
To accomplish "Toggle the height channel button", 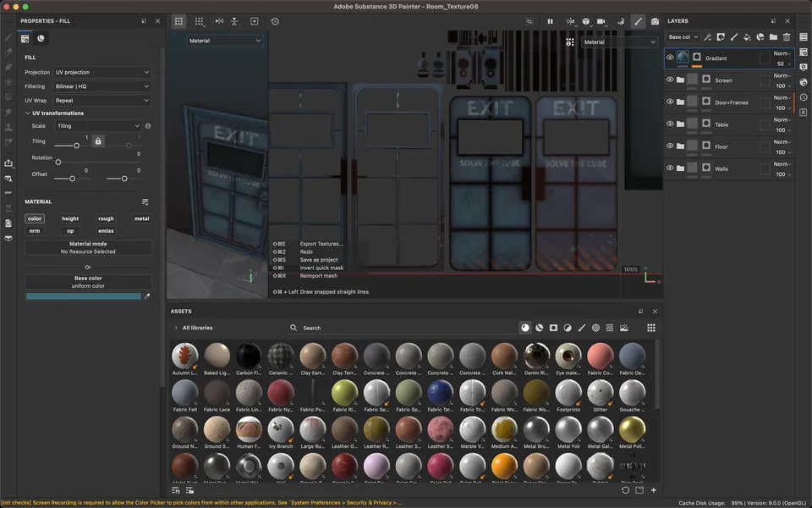I will (70, 218).
